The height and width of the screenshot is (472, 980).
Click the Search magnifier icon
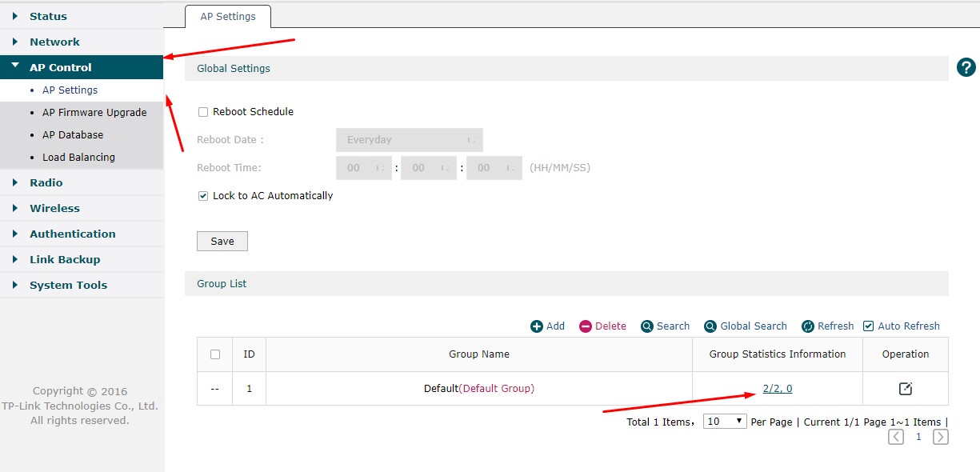tap(646, 326)
